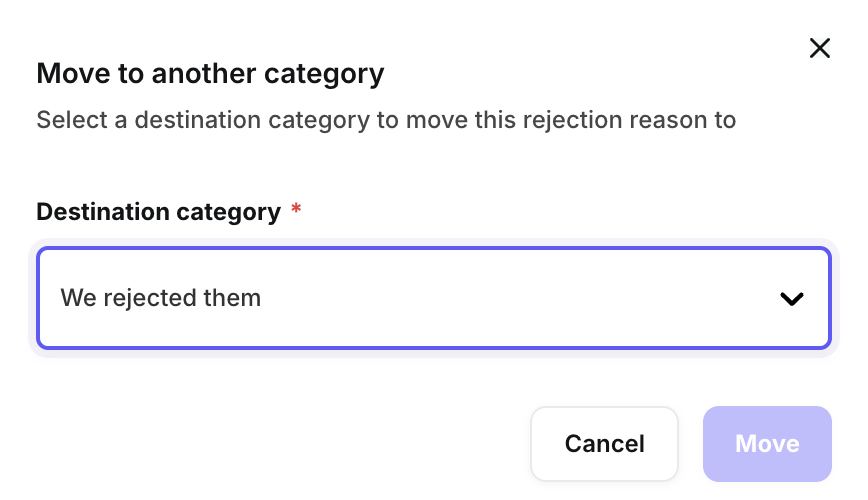Change the 'We rejected them' category selection

click(x=433, y=298)
